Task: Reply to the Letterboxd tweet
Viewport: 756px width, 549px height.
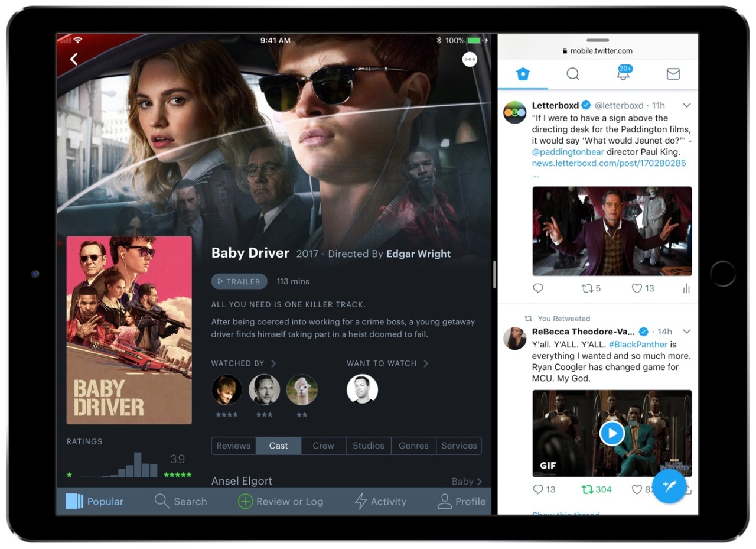Action: point(538,288)
